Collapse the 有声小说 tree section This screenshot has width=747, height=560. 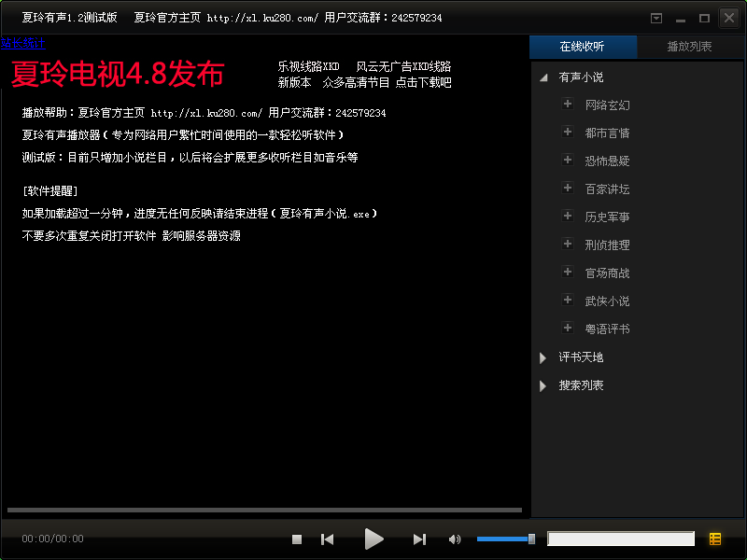click(543, 77)
